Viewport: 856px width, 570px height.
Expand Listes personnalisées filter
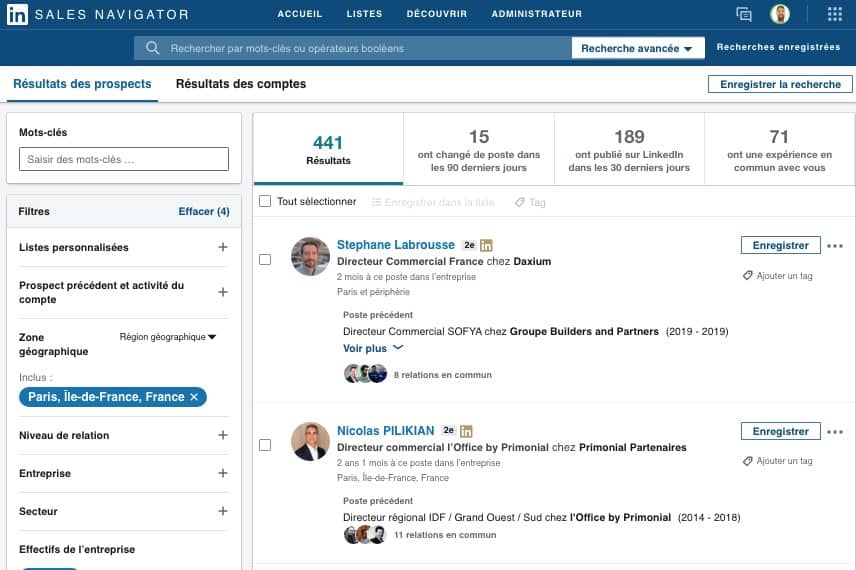tap(223, 247)
